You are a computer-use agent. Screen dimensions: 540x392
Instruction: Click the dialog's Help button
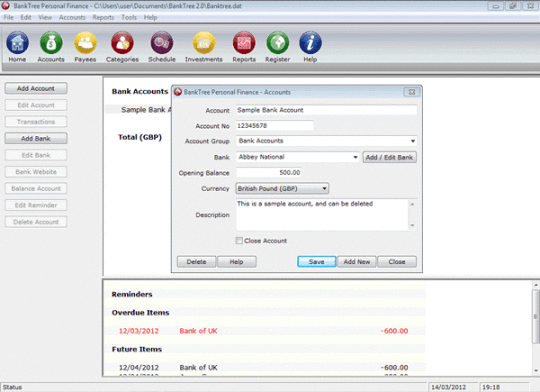(237, 262)
